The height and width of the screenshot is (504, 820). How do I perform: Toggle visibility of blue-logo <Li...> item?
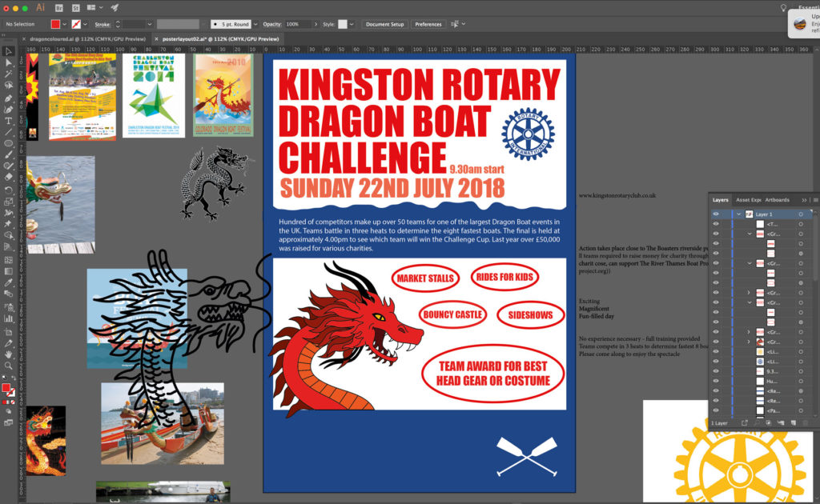pyautogui.click(x=716, y=362)
